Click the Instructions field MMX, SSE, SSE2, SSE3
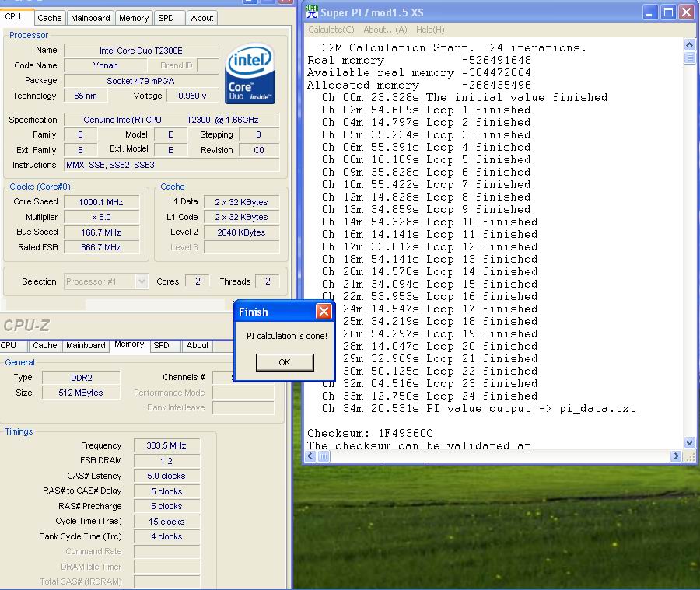 click(171, 165)
